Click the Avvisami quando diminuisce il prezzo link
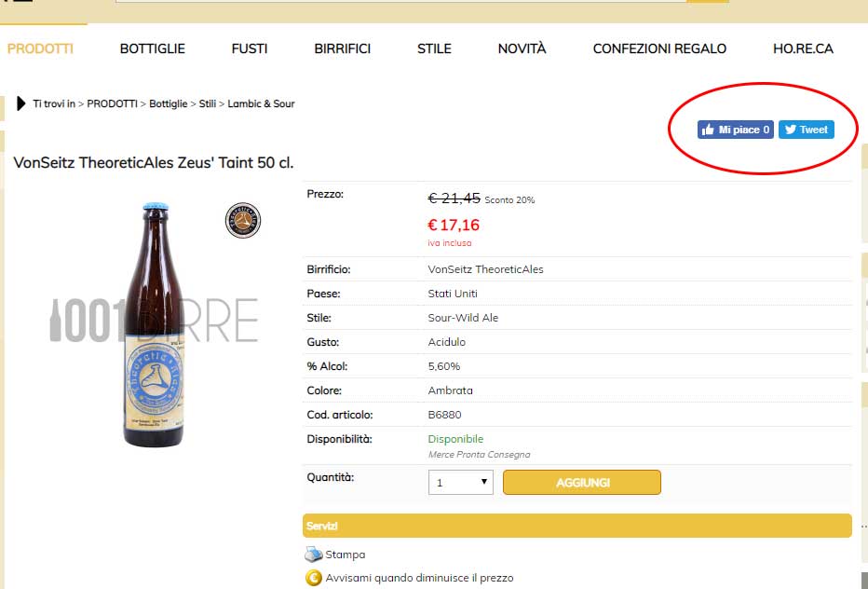 [x=419, y=578]
